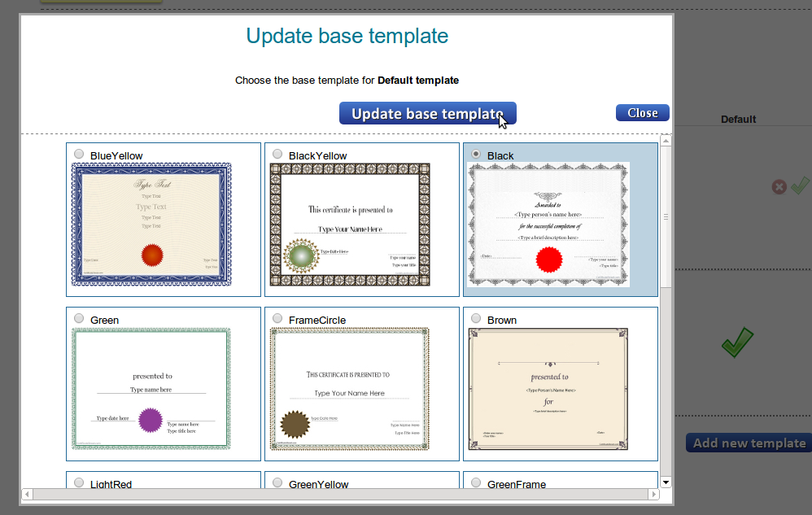This screenshot has height=515, width=812.
Task: Click the small green checkmark under Default
Action: pos(799,185)
